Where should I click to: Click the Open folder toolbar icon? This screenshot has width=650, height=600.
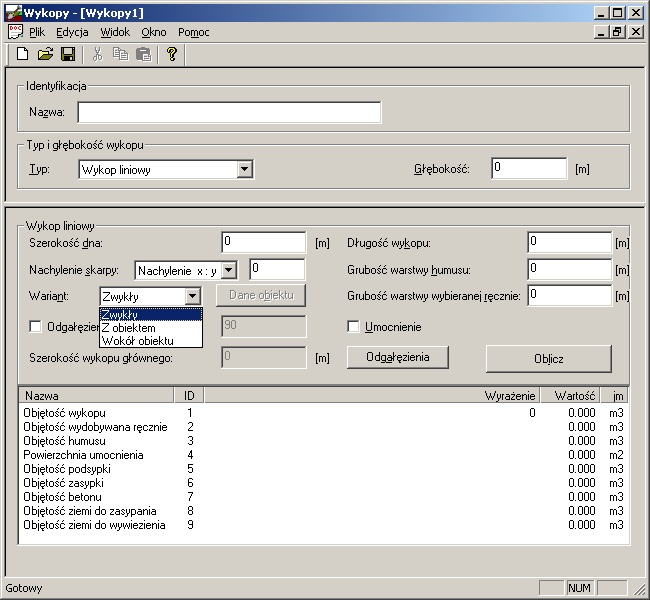tap(45, 54)
